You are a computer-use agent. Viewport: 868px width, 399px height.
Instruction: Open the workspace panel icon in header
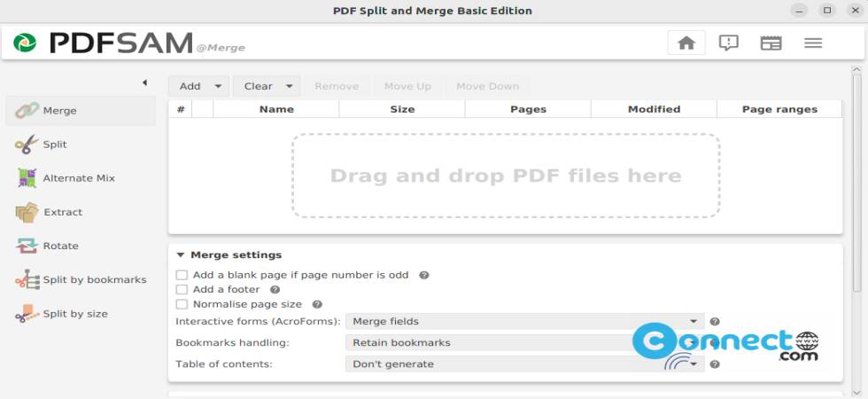coord(771,43)
